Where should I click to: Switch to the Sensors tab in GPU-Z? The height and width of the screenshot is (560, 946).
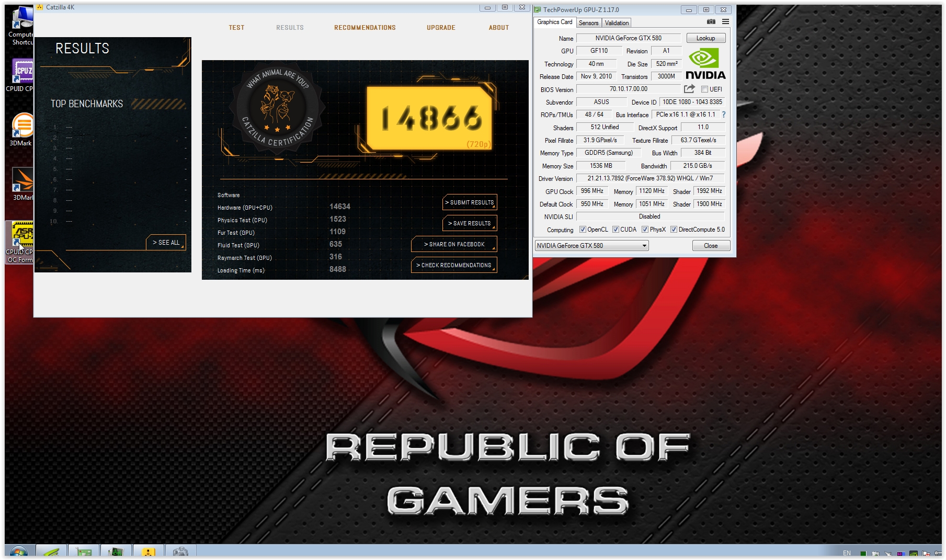588,23
